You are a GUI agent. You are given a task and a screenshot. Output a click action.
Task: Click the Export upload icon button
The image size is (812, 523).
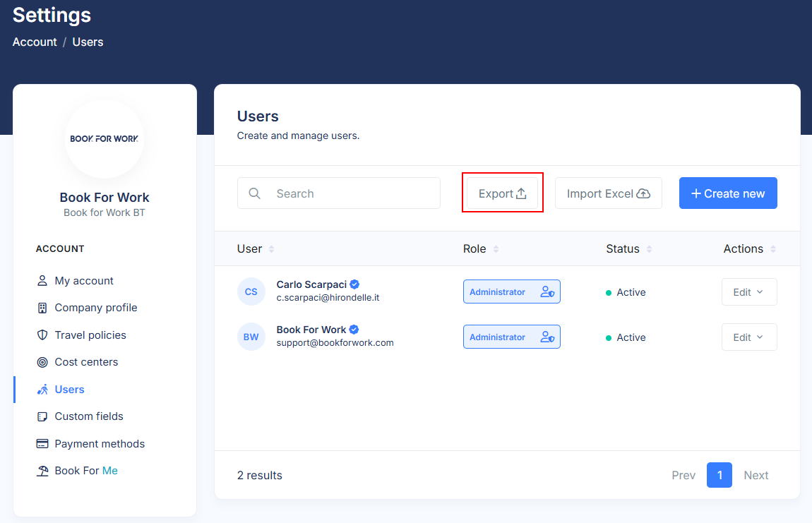(x=521, y=193)
